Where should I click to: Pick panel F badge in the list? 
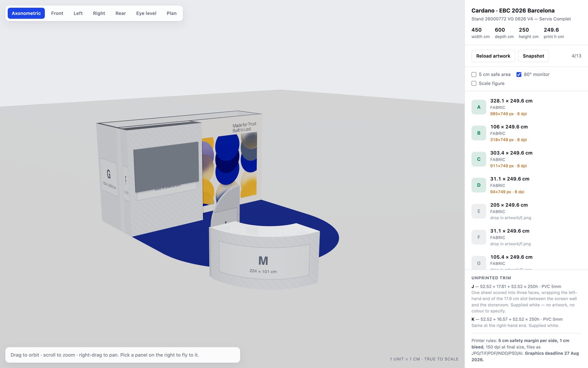pos(479,237)
